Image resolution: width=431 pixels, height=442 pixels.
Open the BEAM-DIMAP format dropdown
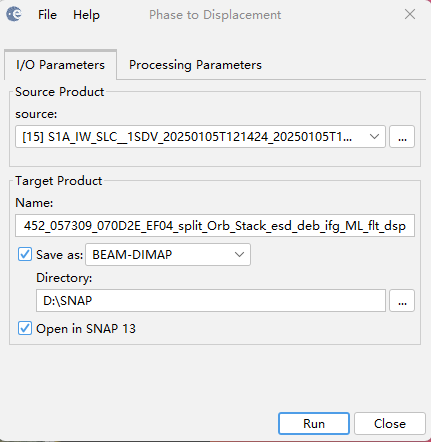168,255
